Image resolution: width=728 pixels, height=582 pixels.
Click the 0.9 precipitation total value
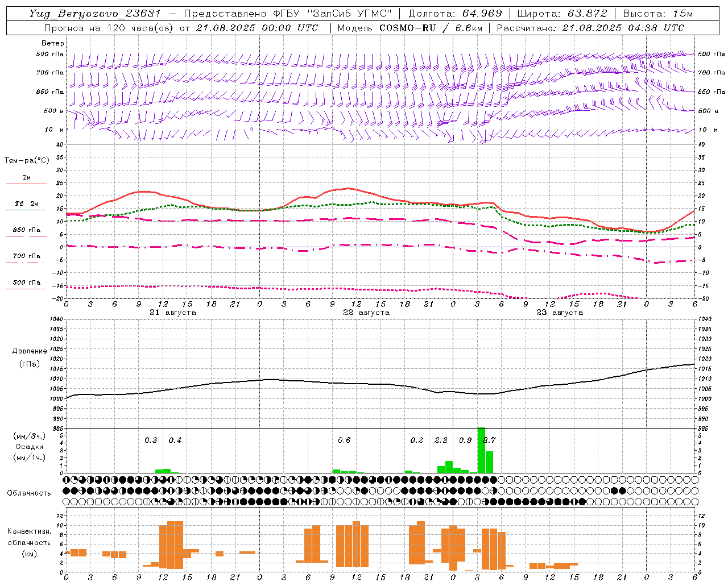(465, 440)
